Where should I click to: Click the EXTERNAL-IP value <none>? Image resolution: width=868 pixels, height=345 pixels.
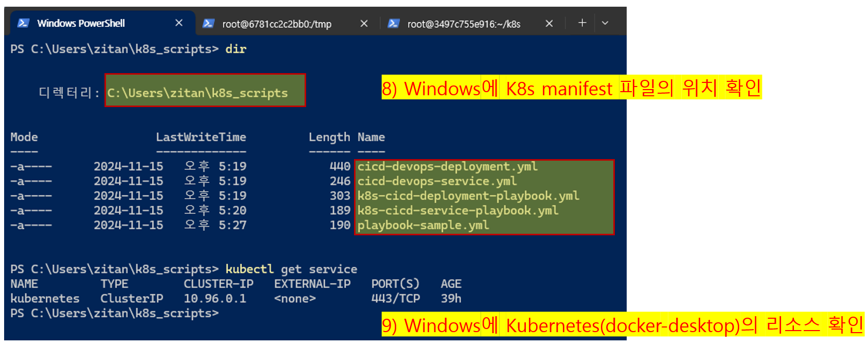click(x=295, y=299)
